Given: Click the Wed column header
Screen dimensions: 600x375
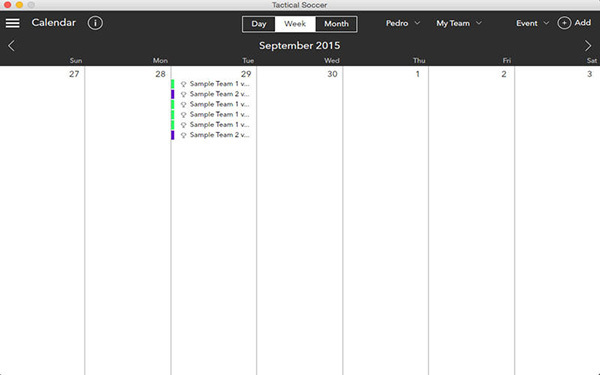Looking at the screenshot, I should click(332, 60).
